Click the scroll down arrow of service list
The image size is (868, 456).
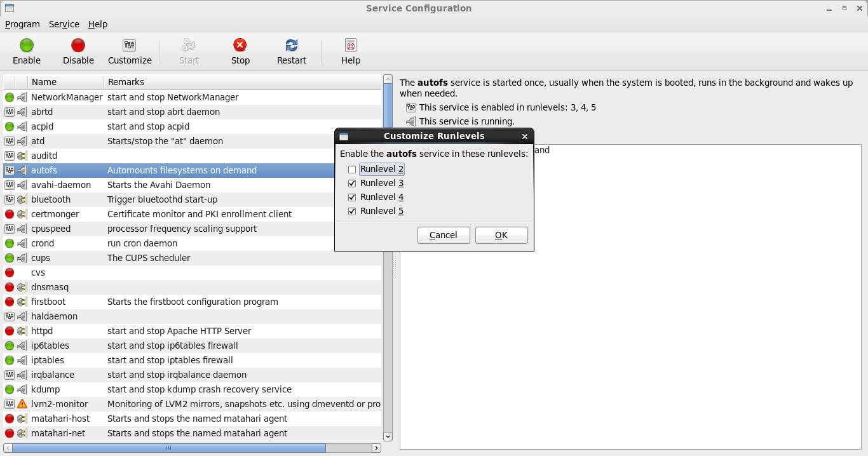(x=388, y=436)
